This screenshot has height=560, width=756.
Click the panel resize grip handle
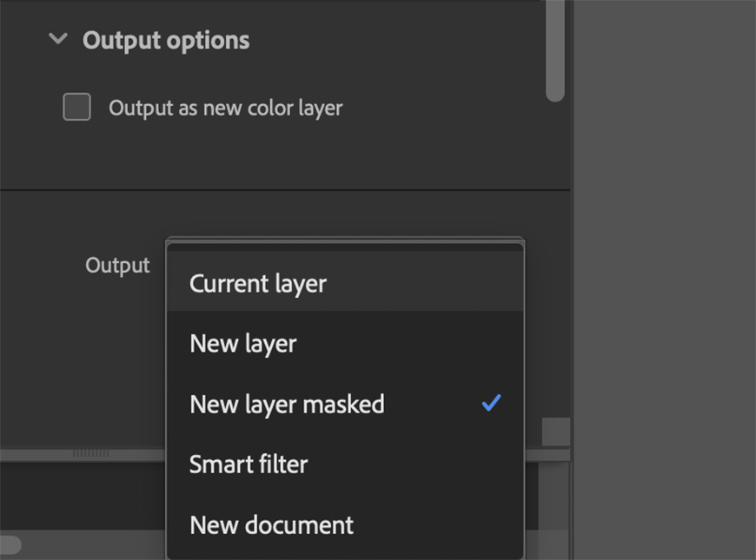[x=90, y=453]
